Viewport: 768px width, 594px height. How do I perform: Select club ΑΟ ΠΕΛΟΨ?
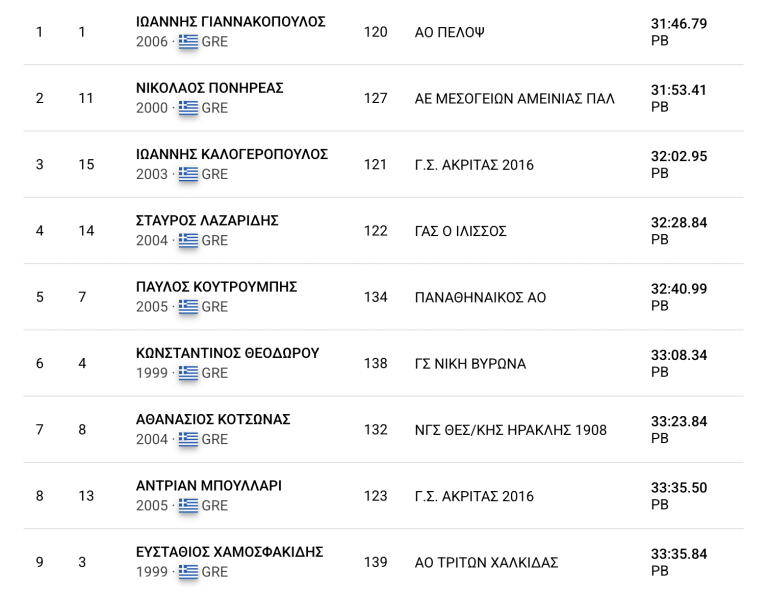[450, 32]
